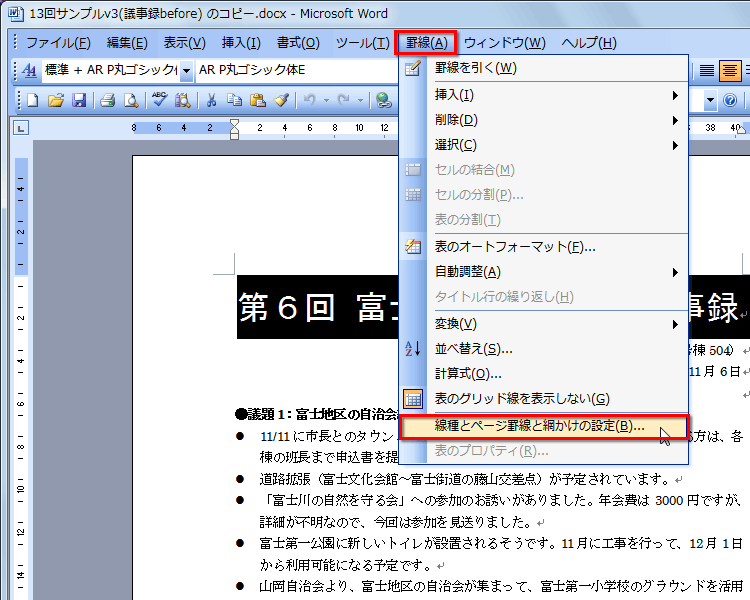This screenshot has width=750, height=600.
Task: Click the title text 第6回 富士
Action: pyautogui.click(x=318, y=307)
